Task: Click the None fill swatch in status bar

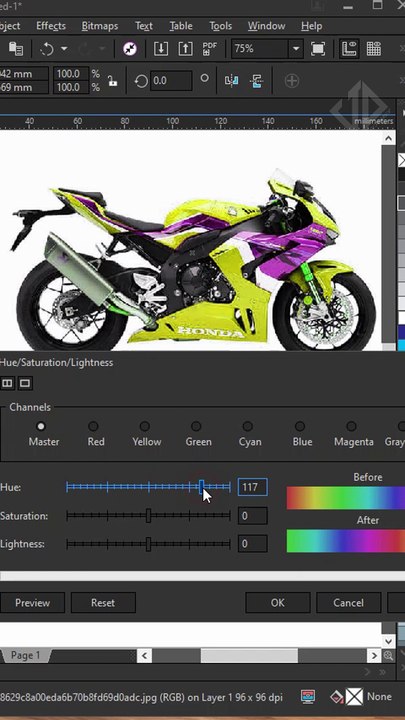Action: [354, 697]
